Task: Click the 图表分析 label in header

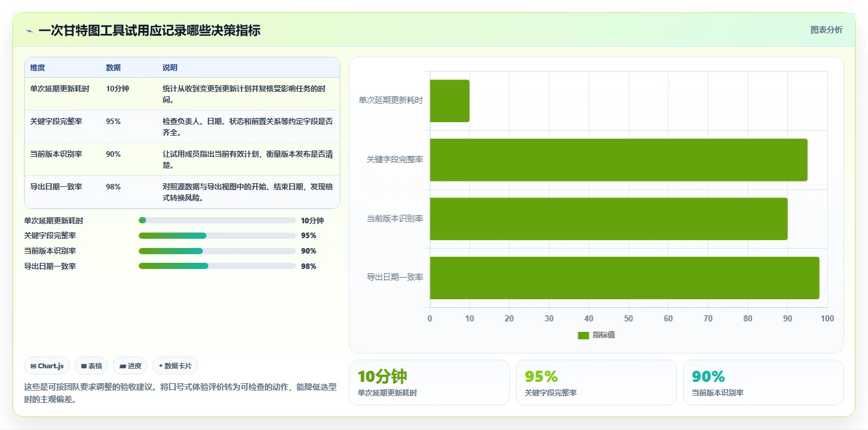Action: 826,30
